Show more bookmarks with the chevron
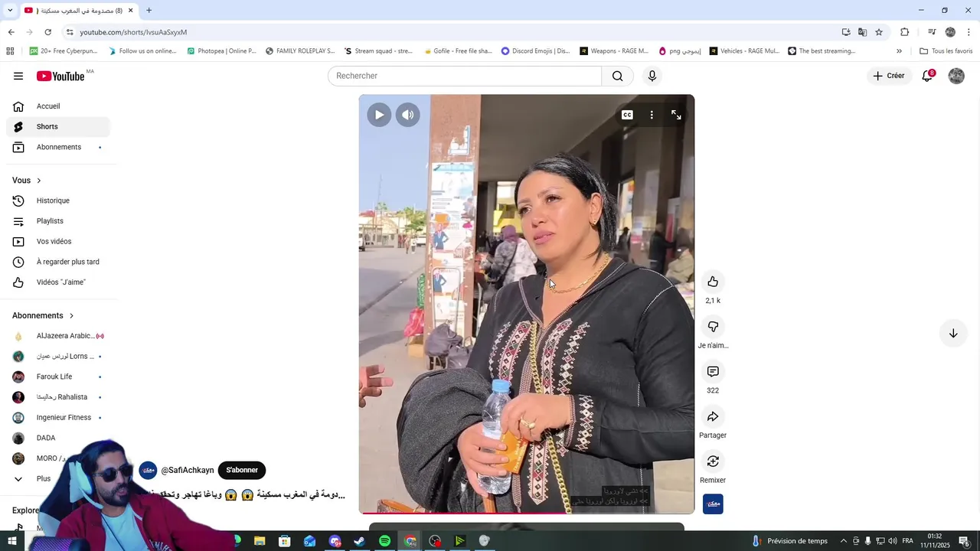The width and height of the screenshot is (980, 551). click(899, 51)
